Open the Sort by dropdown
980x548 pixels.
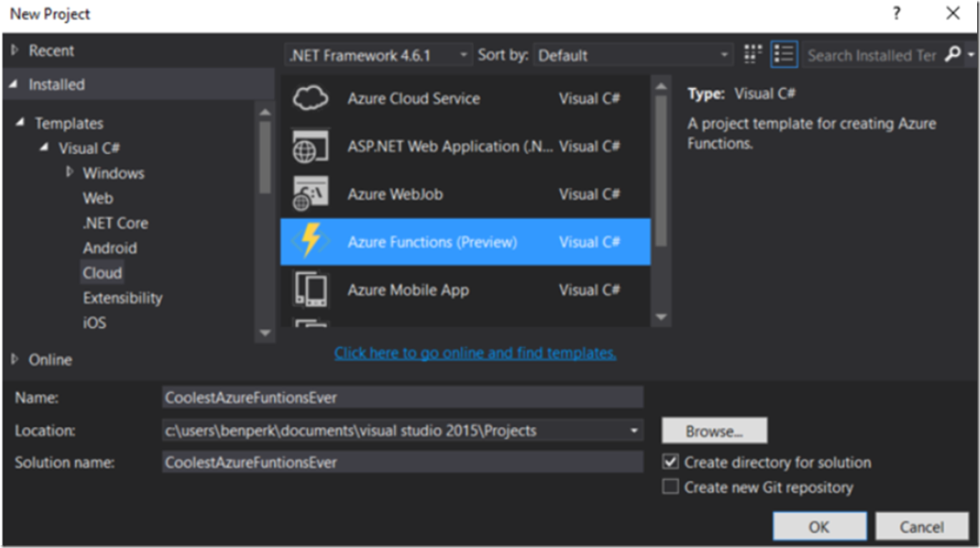725,54
